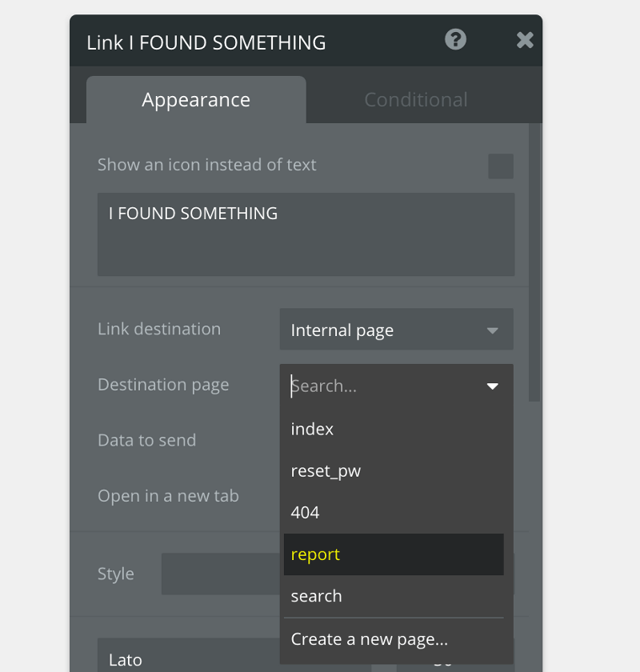Open the Link destination dropdown
This screenshot has width=640, height=672.
pyautogui.click(x=396, y=329)
